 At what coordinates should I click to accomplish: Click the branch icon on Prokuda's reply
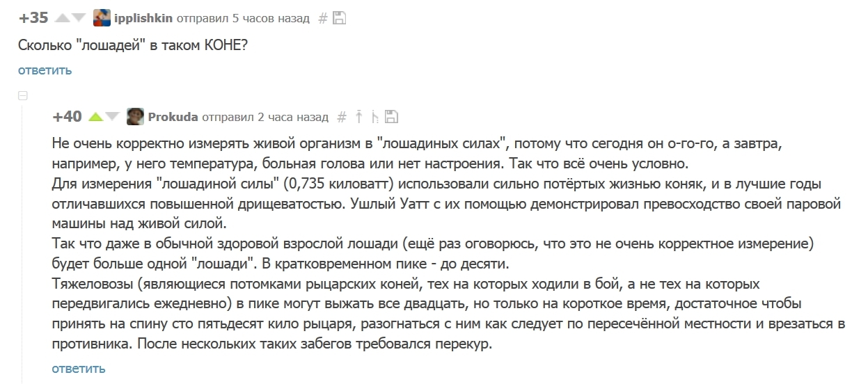click(x=375, y=117)
